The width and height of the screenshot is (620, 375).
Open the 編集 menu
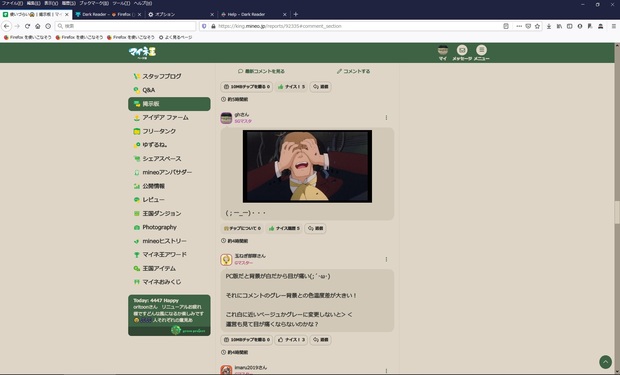33,3
